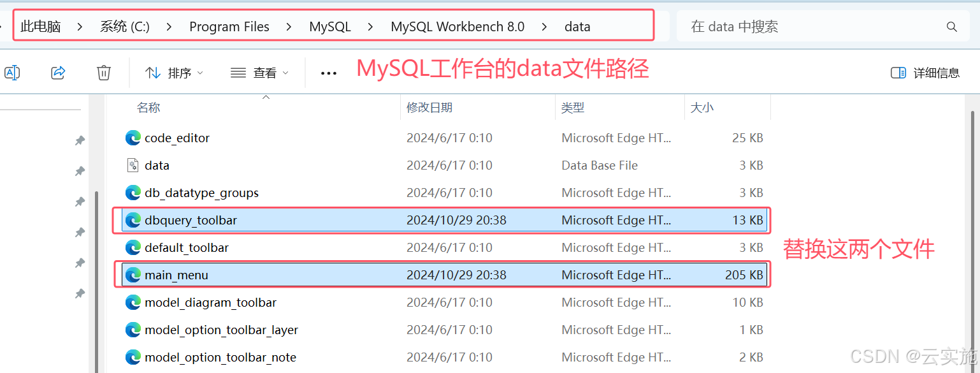Click the Share icon in toolbar
This screenshot has width=980, height=373.
point(58,73)
